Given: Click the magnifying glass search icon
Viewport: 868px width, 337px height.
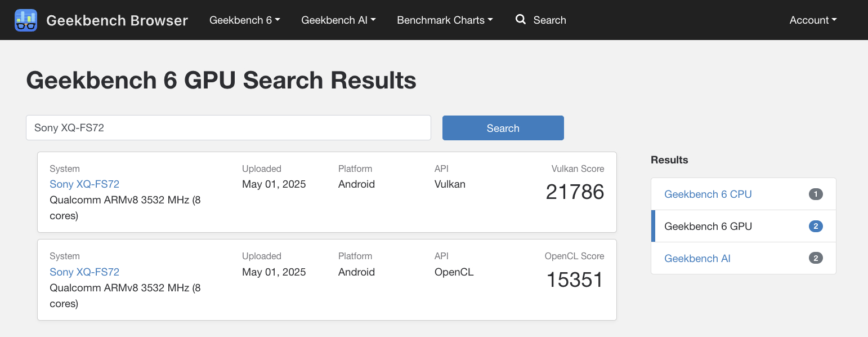Looking at the screenshot, I should tap(521, 20).
